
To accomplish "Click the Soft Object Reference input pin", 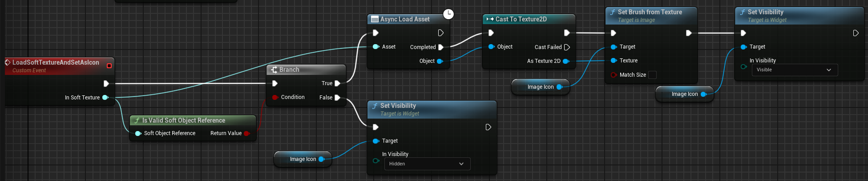I will [138, 133].
